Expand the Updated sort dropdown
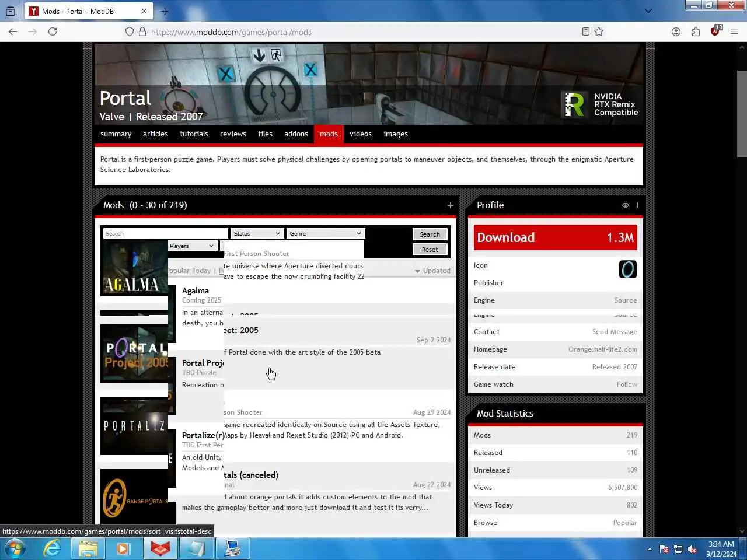This screenshot has width=747, height=560. pos(432,271)
